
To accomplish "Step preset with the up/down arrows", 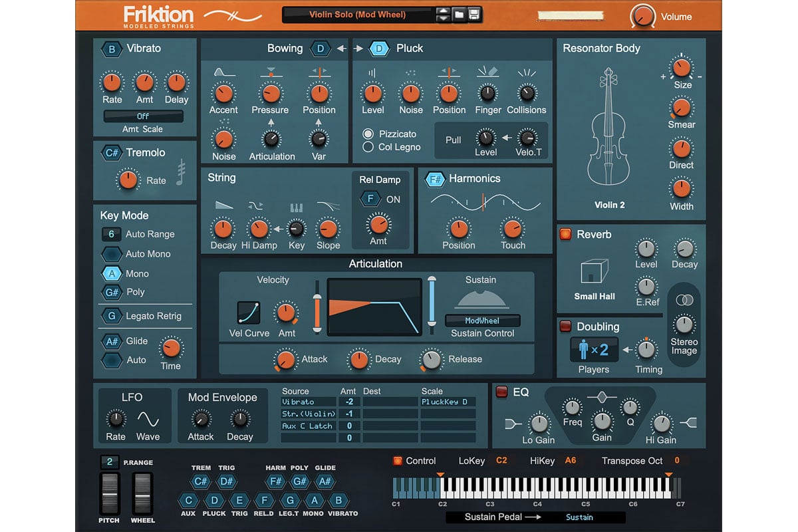I will coord(443,14).
